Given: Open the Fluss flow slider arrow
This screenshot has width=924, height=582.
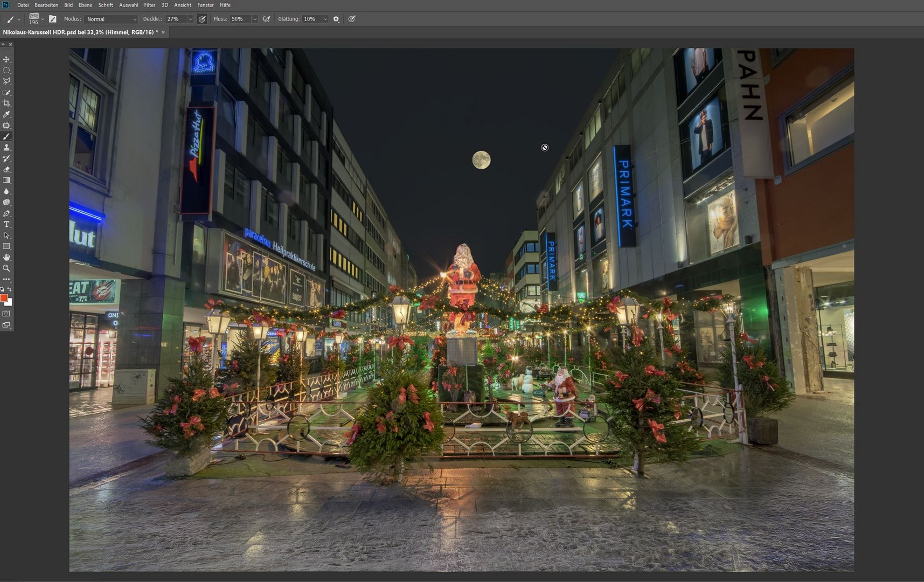Looking at the screenshot, I should pyautogui.click(x=255, y=19).
